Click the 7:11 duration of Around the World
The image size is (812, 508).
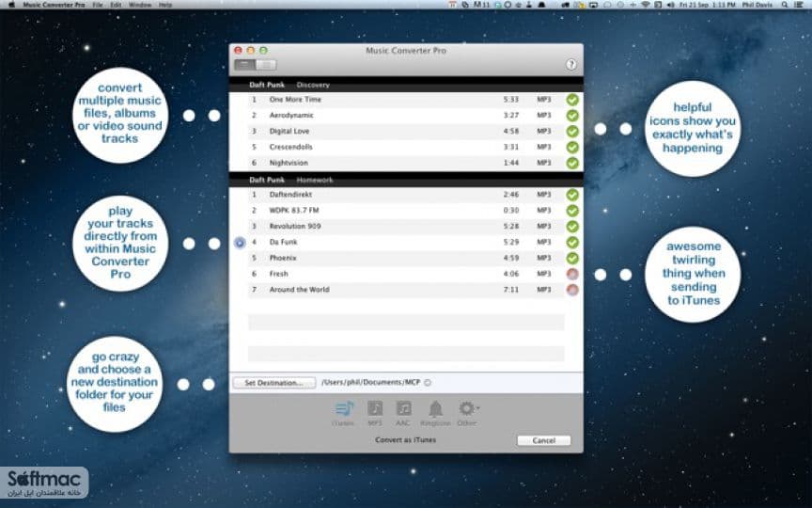pos(510,290)
